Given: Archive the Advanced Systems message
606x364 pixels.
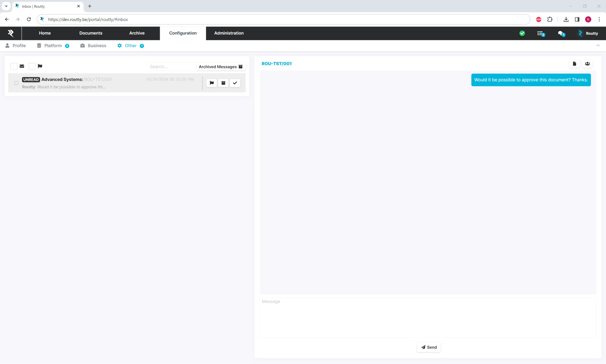Looking at the screenshot, I should point(223,83).
